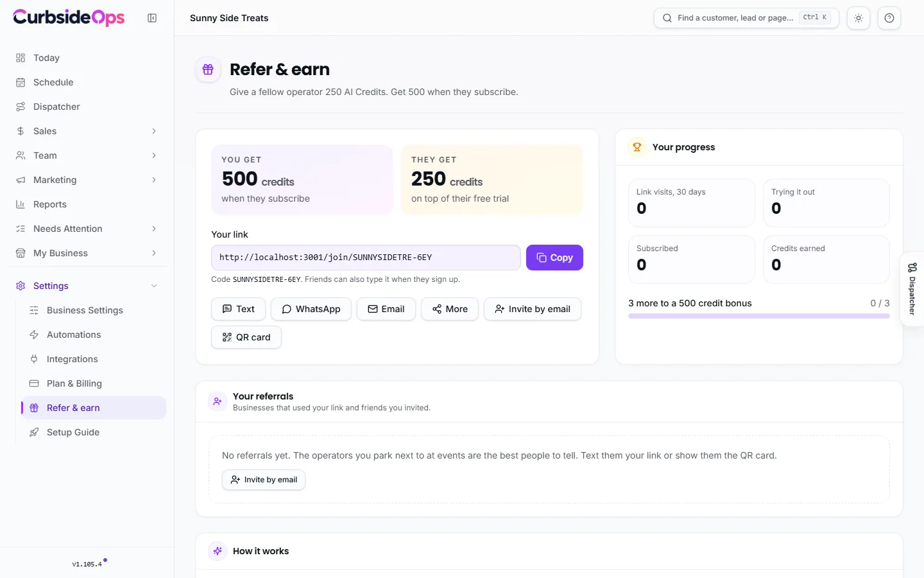Click the Trying it out stat card
Image resolution: width=924 pixels, height=578 pixels.
coord(826,203)
